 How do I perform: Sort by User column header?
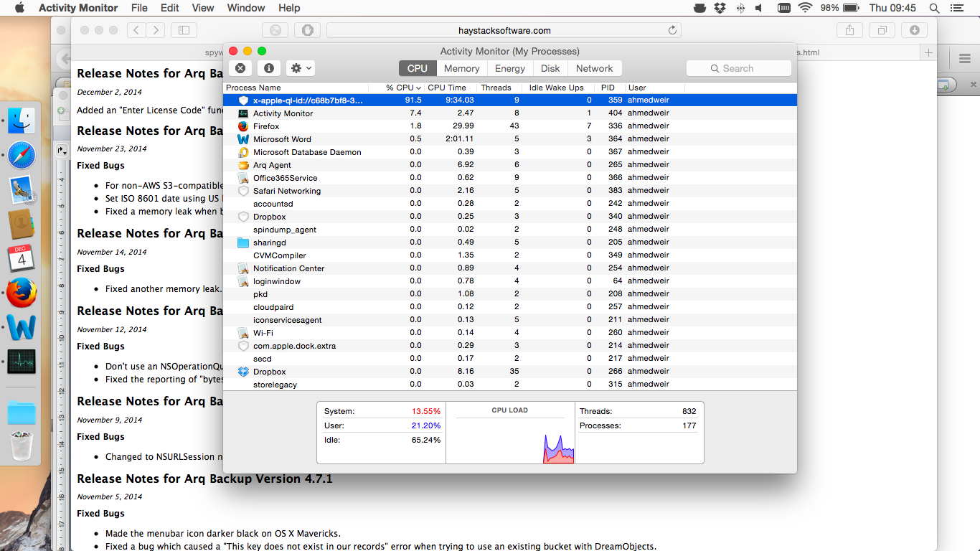pos(654,88)
